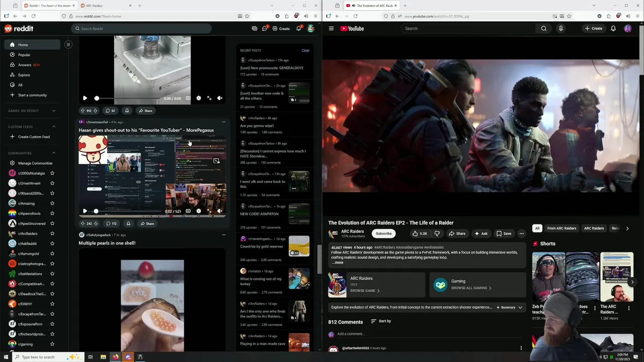
Task: Unmute the Hasan shout-out video
Action: 220,211
